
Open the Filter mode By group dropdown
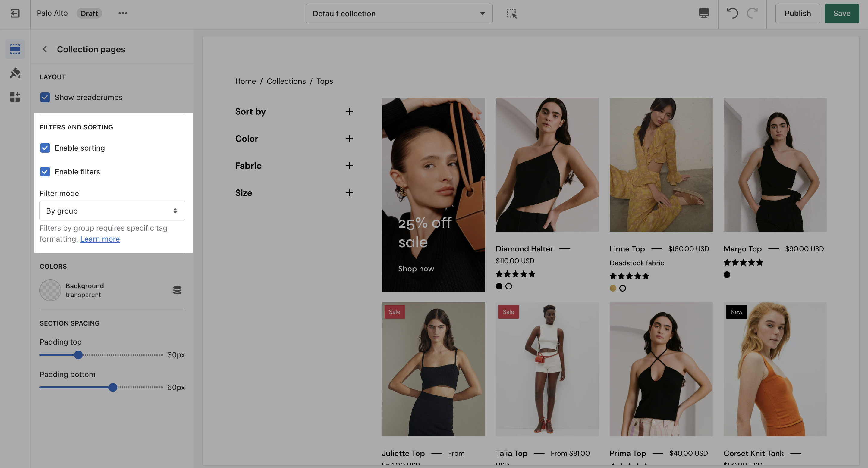coord(112,211)
